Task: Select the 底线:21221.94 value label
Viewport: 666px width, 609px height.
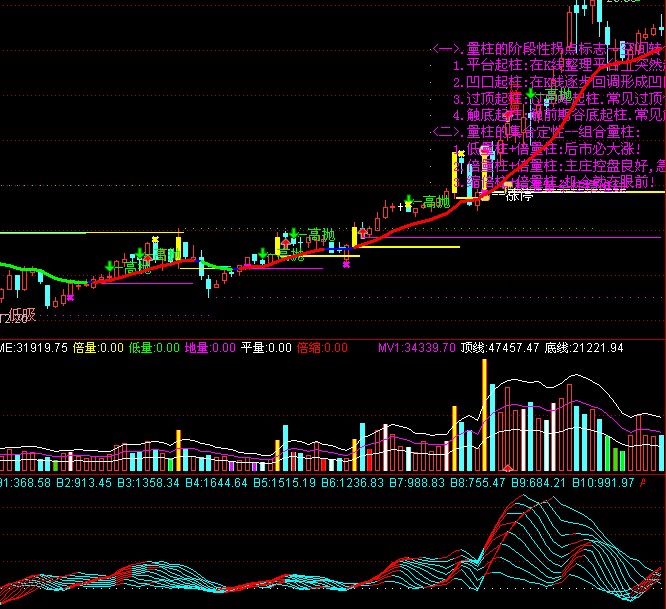Action: point(584,348)
